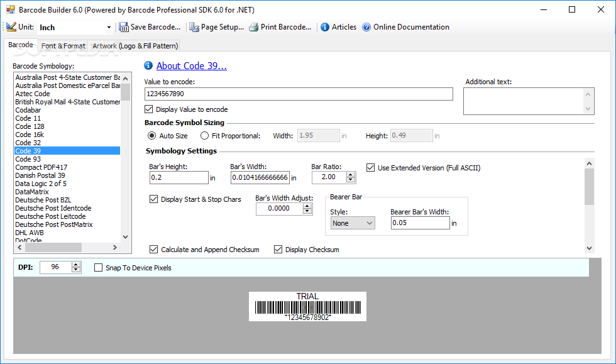Click the info icon beside About Code 39

[x=148, y=65]
